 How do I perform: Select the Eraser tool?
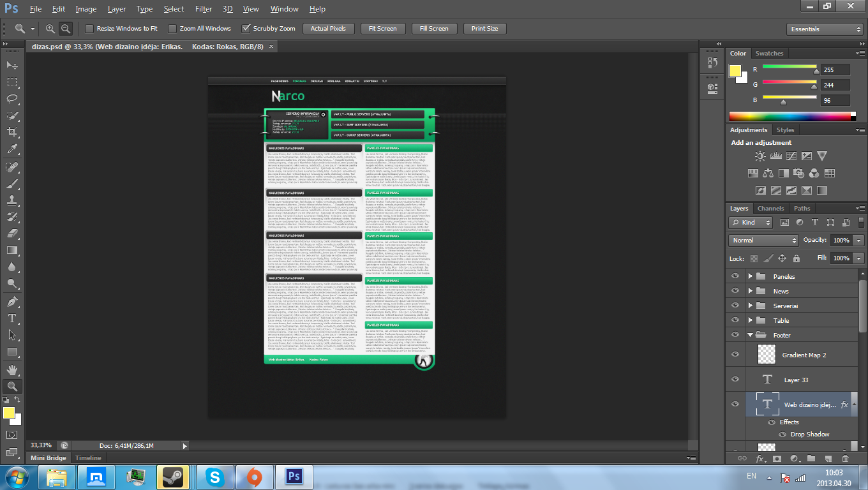(x=12, y=234)
